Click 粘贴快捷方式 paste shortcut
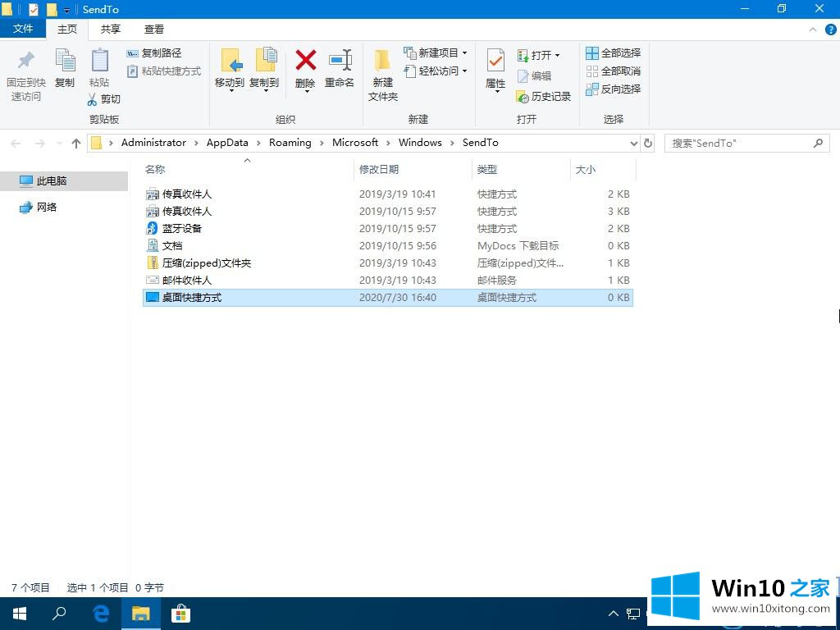The width and height of the screenshot is (840, 630). click(x=164, y=71)
